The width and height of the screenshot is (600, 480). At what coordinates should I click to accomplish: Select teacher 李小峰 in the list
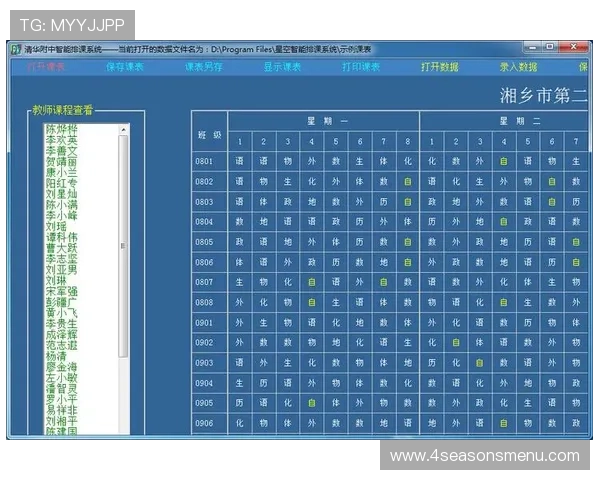[61, 216]
